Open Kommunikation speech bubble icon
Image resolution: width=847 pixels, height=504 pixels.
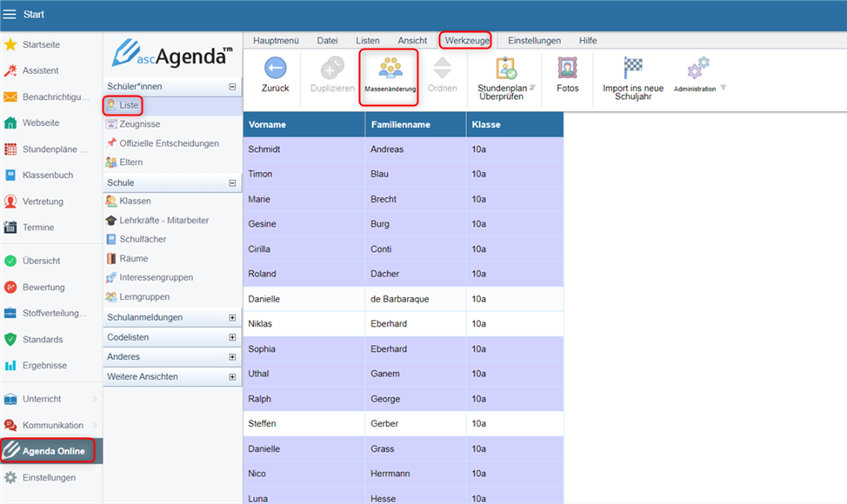10,425
